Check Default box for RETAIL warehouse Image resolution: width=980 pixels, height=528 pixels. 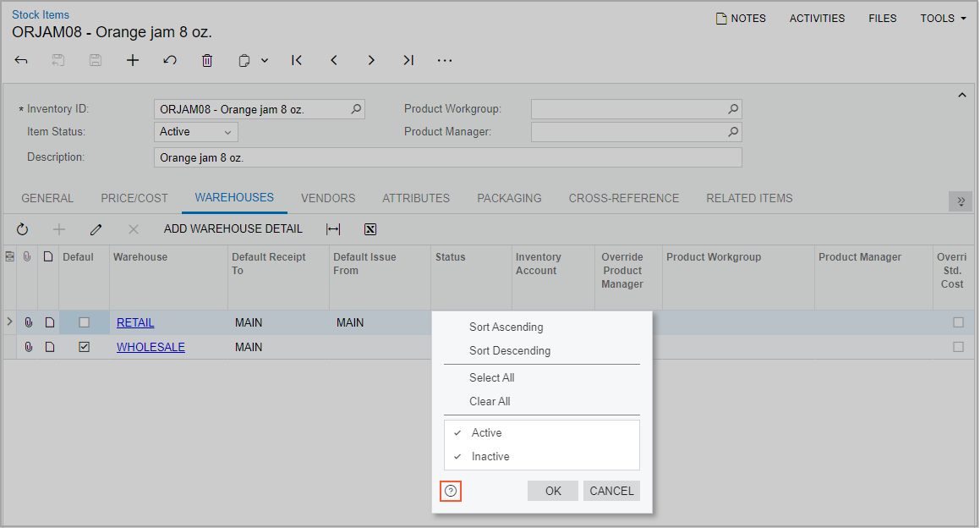pyautogui.click(x=84, y=322)
